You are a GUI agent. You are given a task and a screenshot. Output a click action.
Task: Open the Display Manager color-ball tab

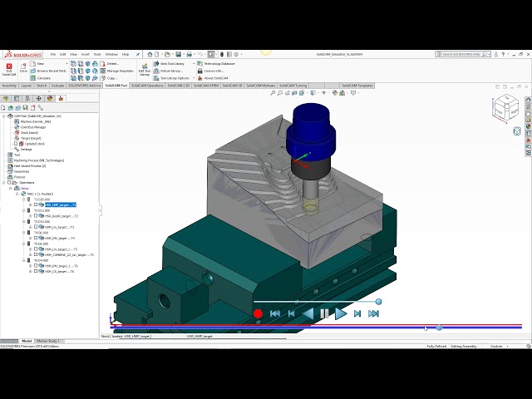(50, 98)
